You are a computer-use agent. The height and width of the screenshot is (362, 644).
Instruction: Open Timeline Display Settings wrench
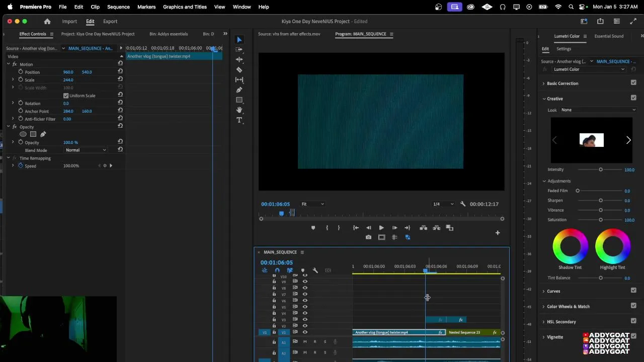315,270
